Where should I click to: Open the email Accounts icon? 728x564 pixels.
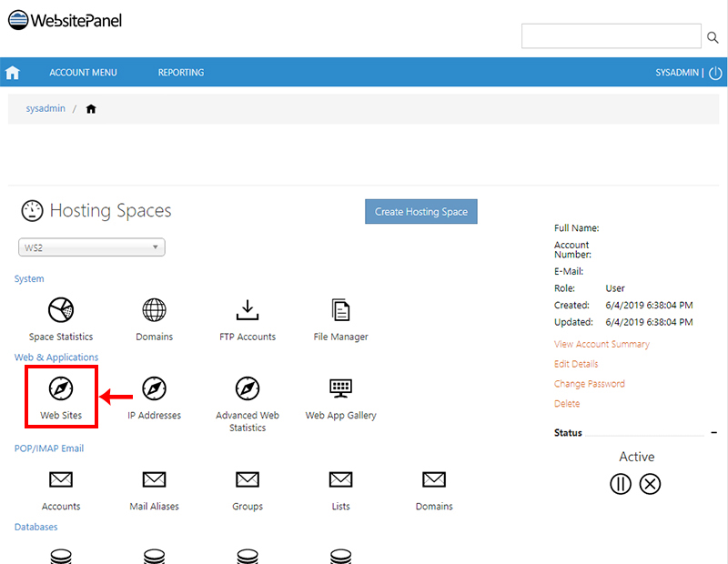60,481
